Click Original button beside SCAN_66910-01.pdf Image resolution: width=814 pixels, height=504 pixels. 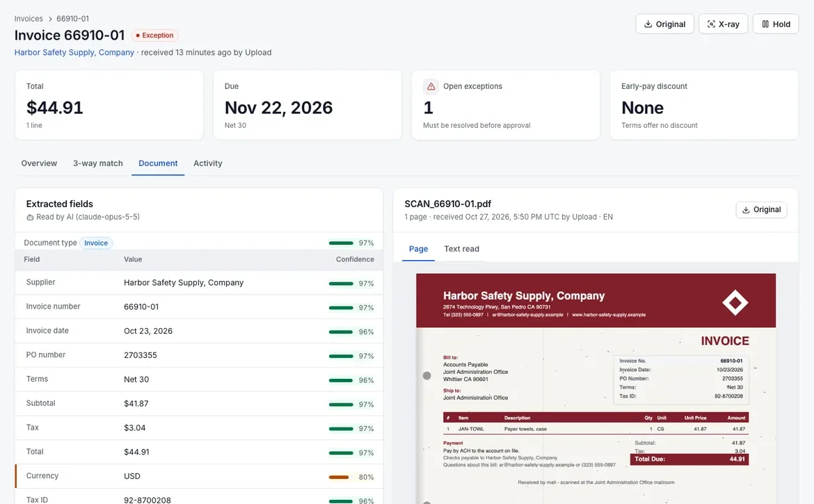[x=761, y=210]
